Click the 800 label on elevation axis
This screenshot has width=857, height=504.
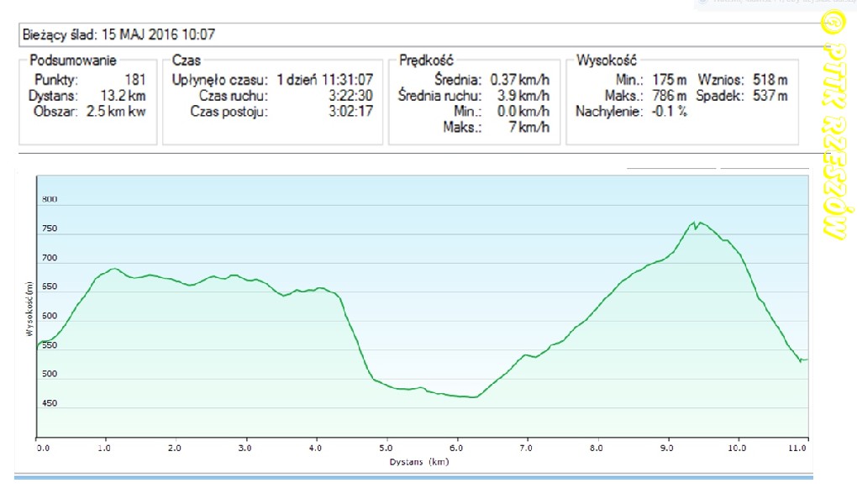click(x=49, y=200)
